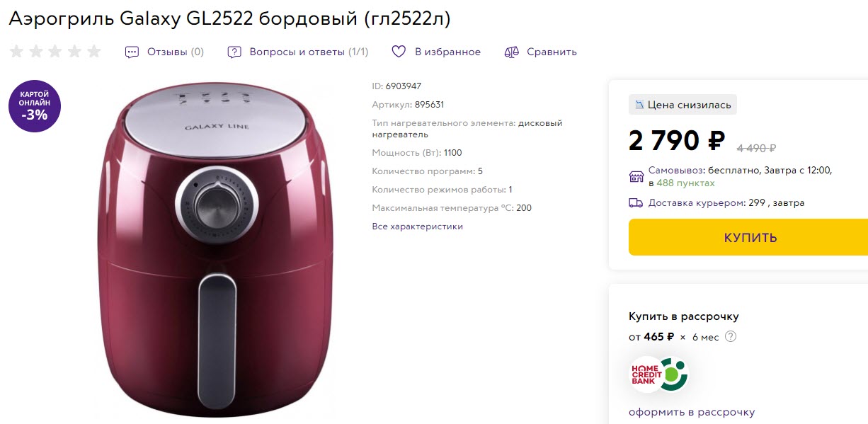
Task: Expand Все характеристики specifications list
Action: point(417,226)
